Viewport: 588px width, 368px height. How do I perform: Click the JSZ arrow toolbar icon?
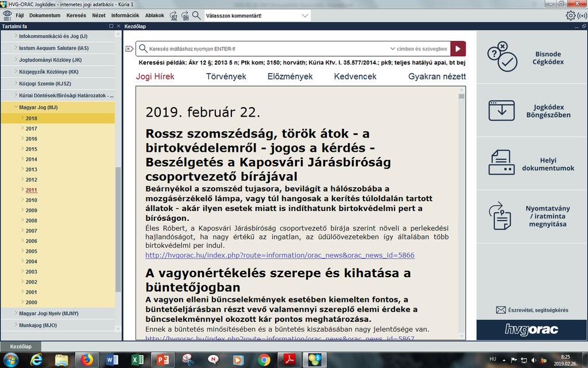(173, 16)
